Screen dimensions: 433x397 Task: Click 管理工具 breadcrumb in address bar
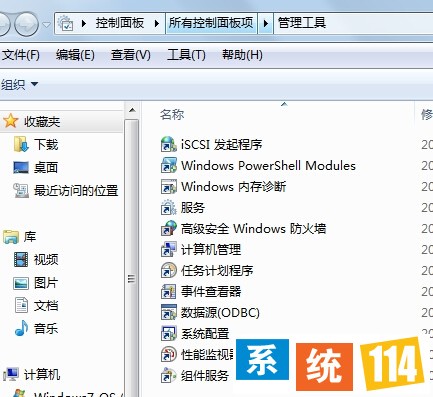(x=302, y=23)
